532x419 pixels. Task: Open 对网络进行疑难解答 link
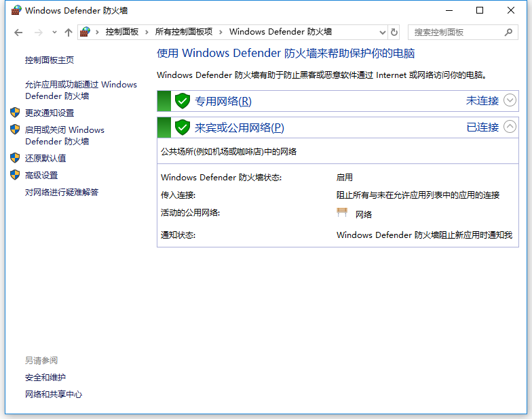[x=62, y=193]
